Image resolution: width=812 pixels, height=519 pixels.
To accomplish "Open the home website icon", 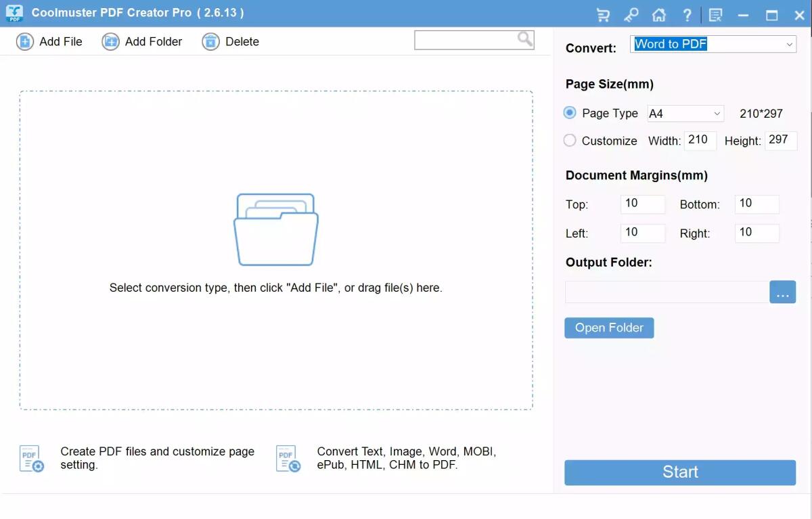I will click(x=659, y=14).
